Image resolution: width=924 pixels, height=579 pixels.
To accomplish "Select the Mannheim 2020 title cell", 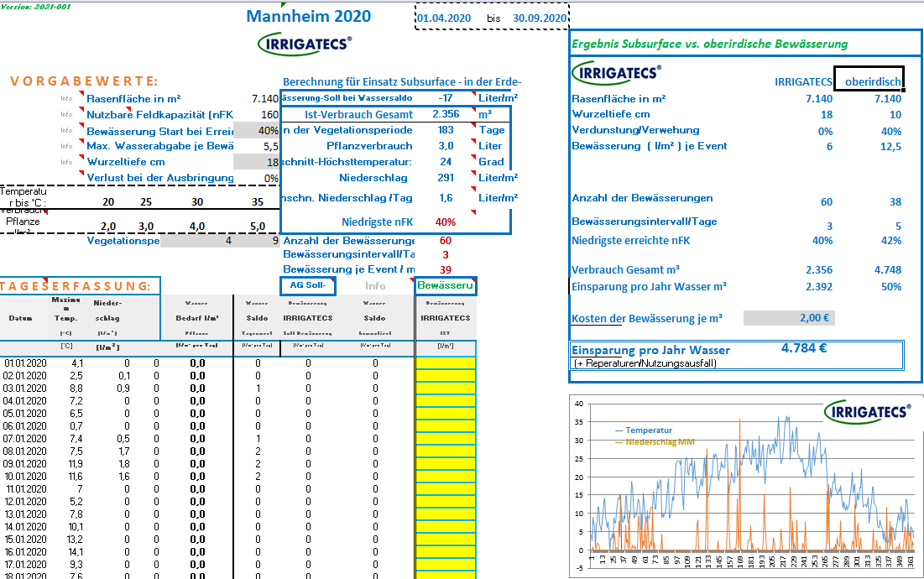I will 308,16.
